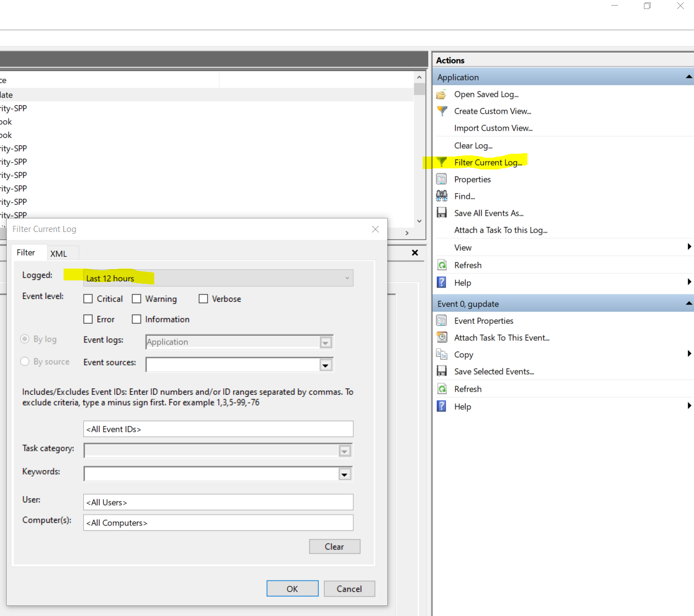Collapse the Application actions section

[688, 77]
